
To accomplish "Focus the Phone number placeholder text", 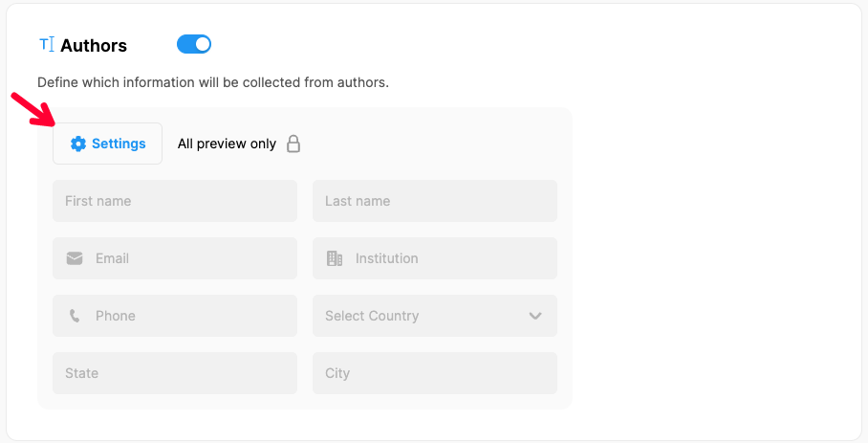I will 116,316.
